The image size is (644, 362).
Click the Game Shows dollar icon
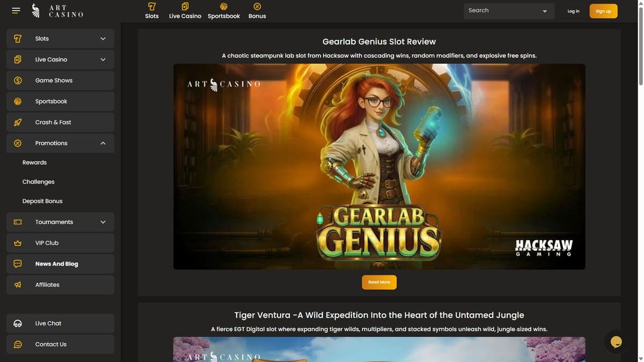[x=18, y=80]
